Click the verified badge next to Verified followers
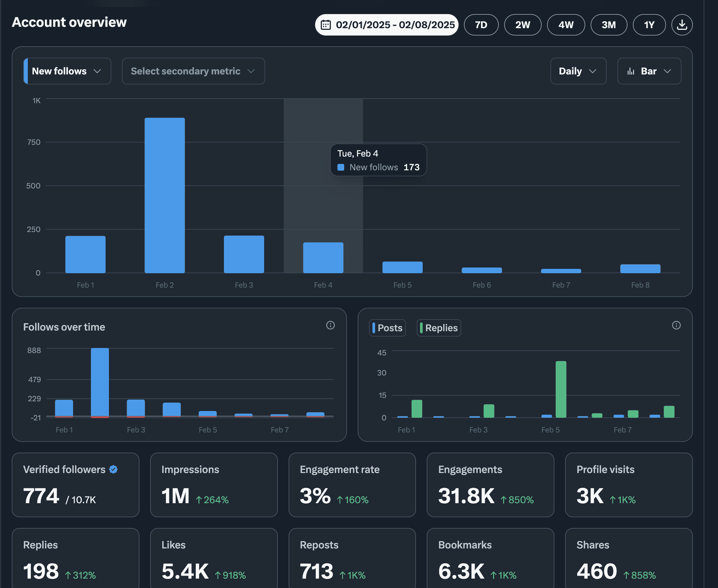Viewport: 718px width, 588px height. (113, 469)
